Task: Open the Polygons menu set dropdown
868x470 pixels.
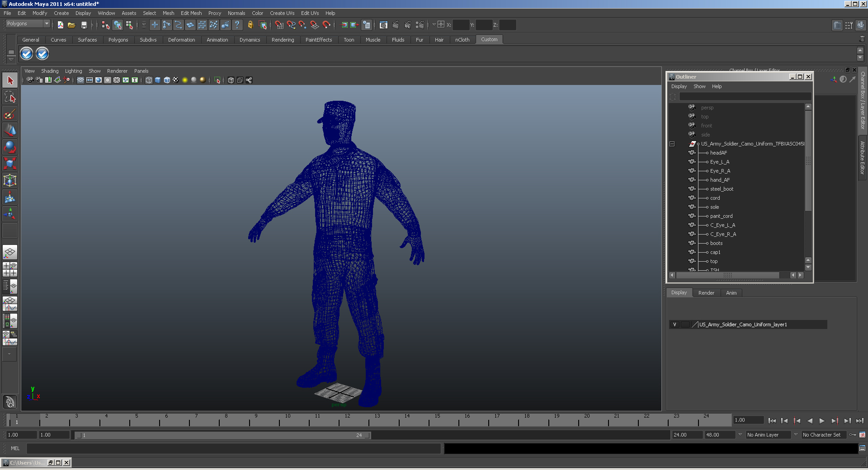Action: (x=28, y=23)
